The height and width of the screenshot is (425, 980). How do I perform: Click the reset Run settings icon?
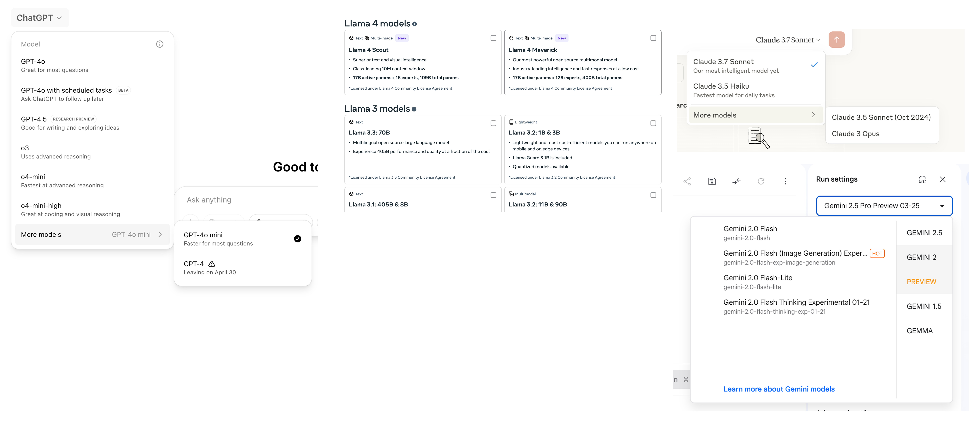pos(922,179)
